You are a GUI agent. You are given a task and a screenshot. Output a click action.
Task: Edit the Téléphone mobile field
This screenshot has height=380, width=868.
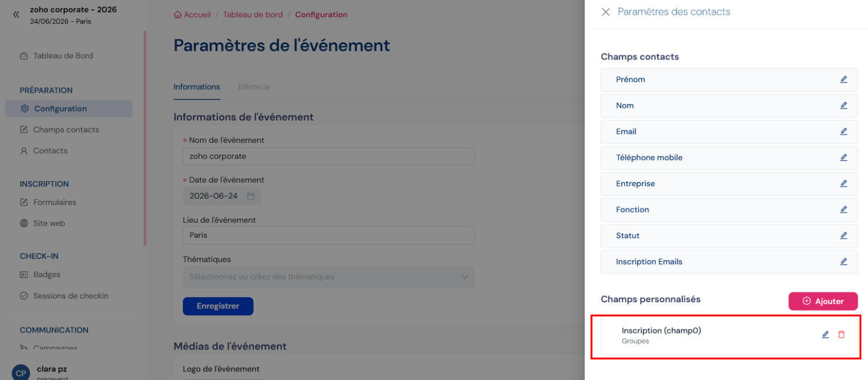tap(843, 158)
